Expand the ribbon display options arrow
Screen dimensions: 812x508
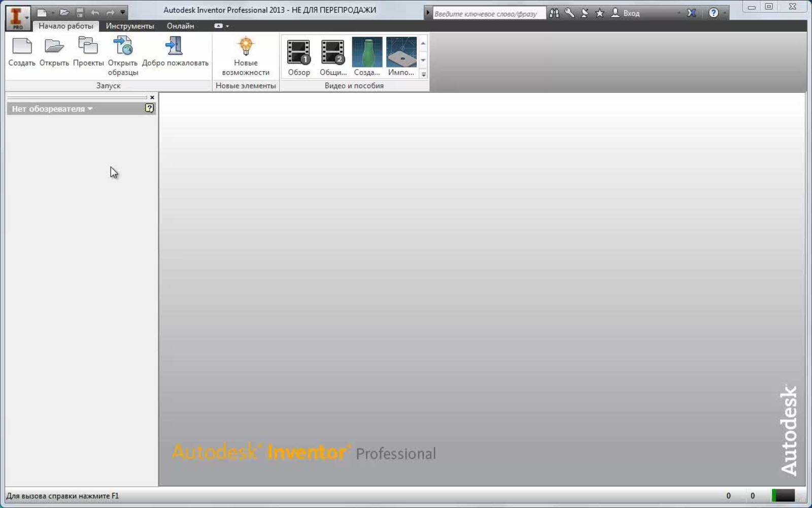point(227,26)
